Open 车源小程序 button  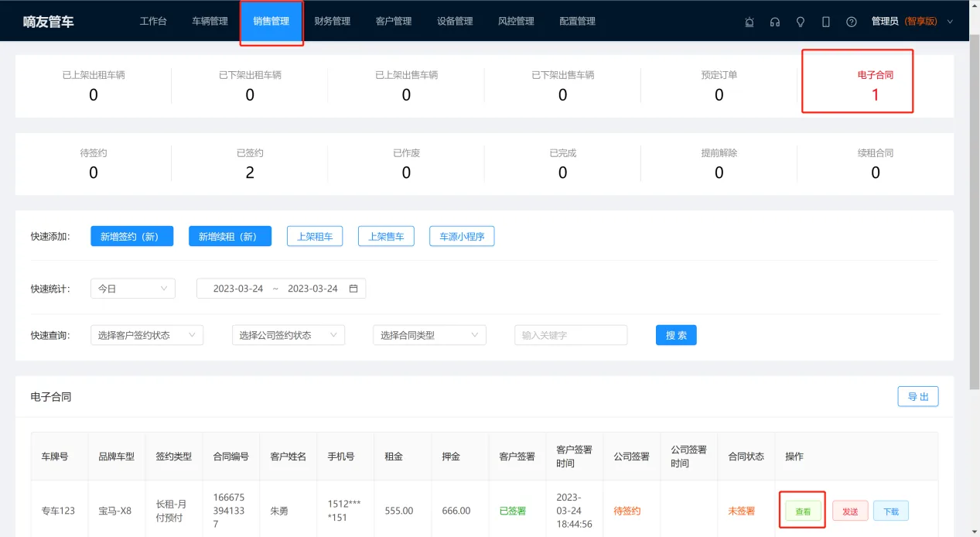click(x=462, y=237)
